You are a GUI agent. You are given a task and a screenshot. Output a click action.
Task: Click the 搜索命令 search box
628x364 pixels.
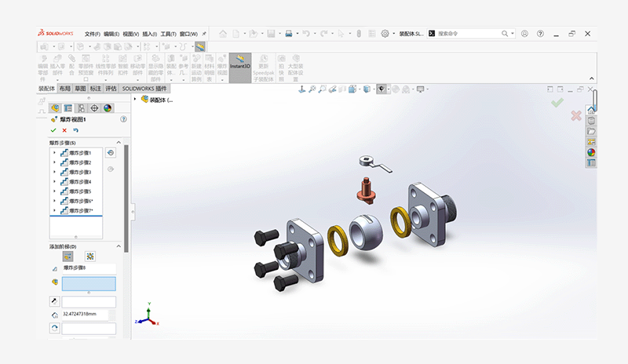coord(471,34)
